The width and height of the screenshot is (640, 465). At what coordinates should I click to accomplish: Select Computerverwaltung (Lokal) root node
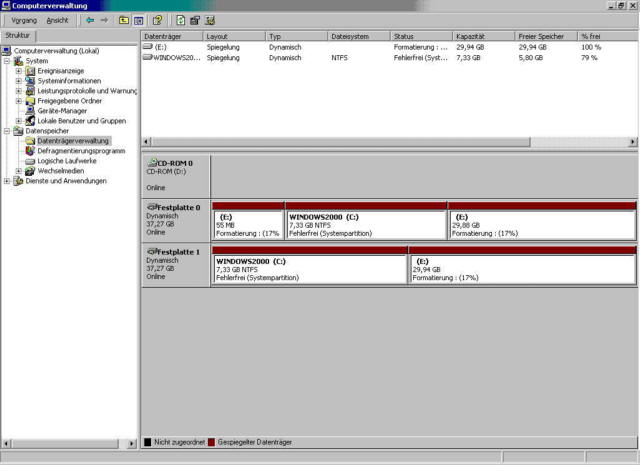pyautogui.click(x=56, y=51)
